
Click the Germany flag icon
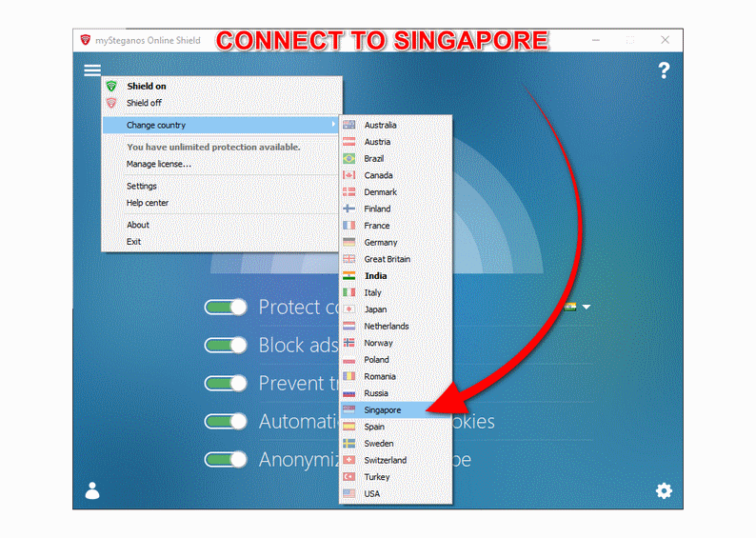(349, 242)
